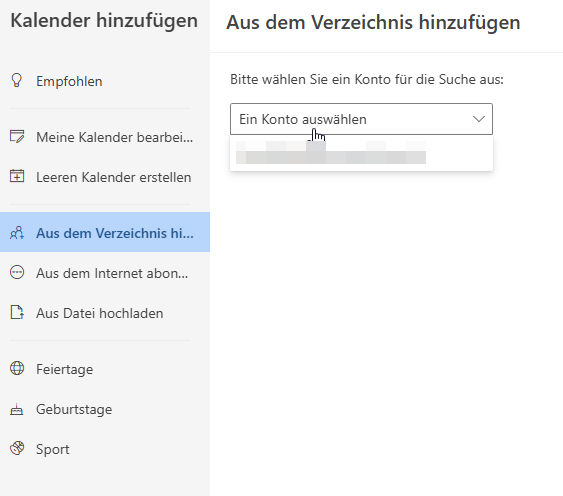Click the lightbulb icon next to Empfohlen
Screen dimensions: 563x496
pyautogui.click(x=17, y=81)
